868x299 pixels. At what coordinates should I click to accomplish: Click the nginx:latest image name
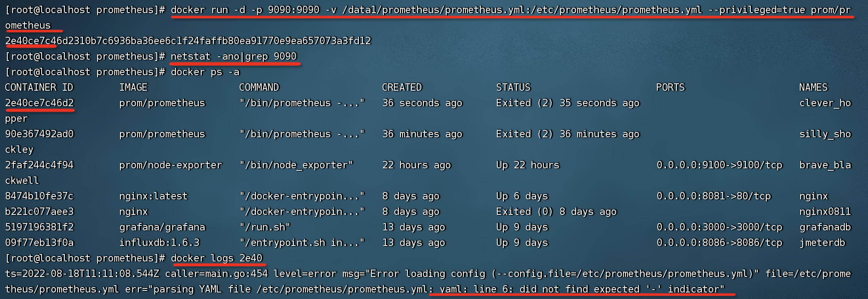tap(154, 196)
